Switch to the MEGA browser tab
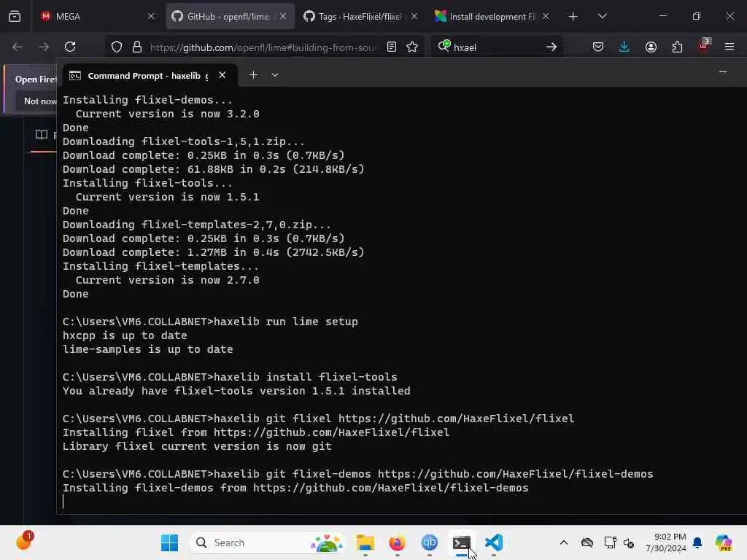747x560 pixels. [97, 17]
